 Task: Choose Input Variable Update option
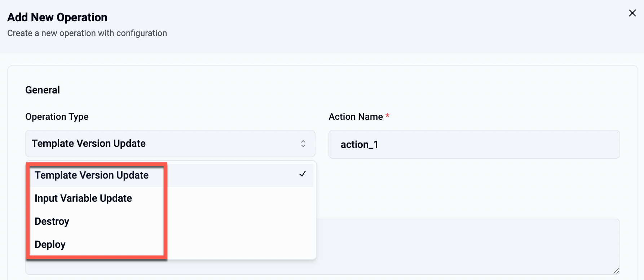pos(83,198)
